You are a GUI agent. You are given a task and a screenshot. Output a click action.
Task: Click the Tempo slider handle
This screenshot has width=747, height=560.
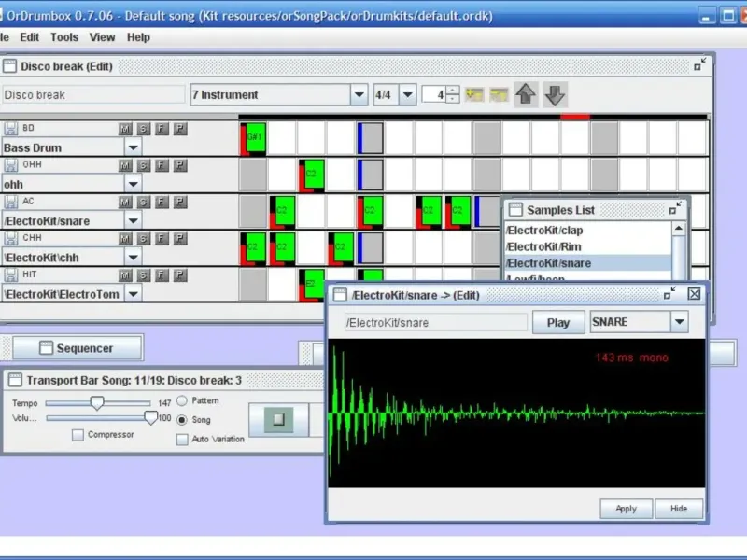(x=97, y=403)
